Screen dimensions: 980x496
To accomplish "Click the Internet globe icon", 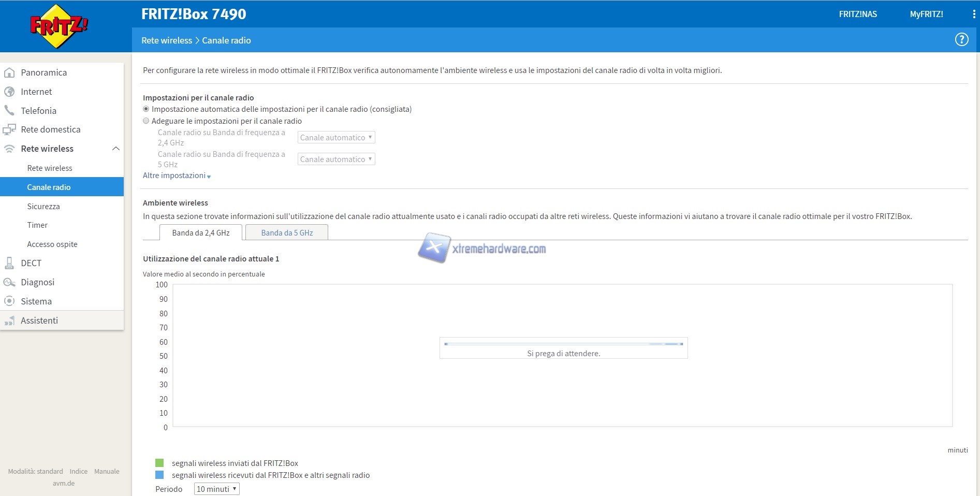I will click(9, 92).
